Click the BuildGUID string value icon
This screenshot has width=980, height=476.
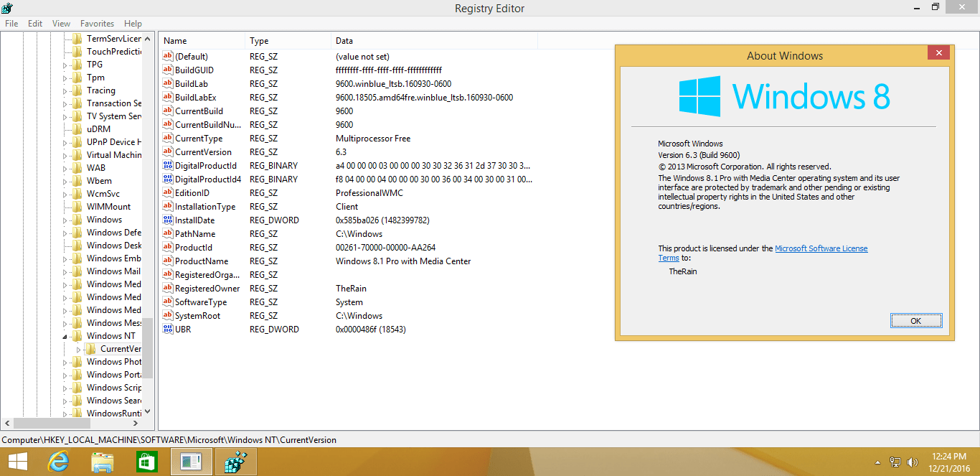(169, 70)
